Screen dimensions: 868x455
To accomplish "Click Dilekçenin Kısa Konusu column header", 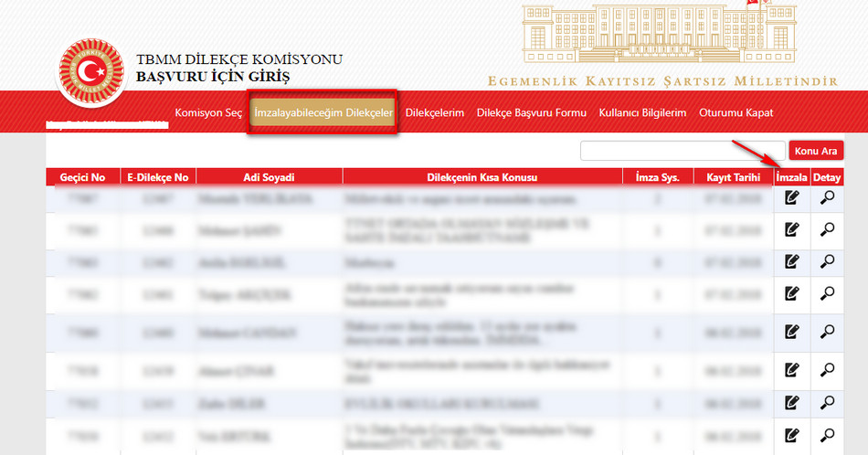I will (482, 177).
